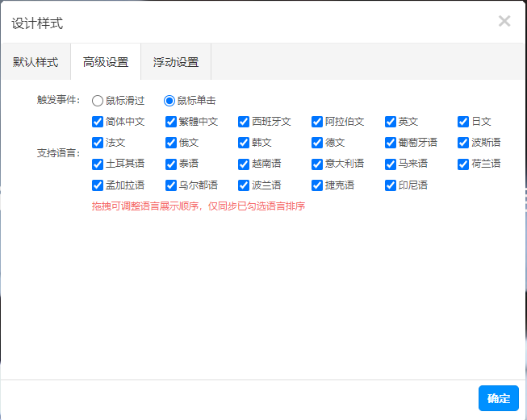Uncheck the 简体中文 language checkbox
Screen dimensions: 527x420
coord(98,122)
